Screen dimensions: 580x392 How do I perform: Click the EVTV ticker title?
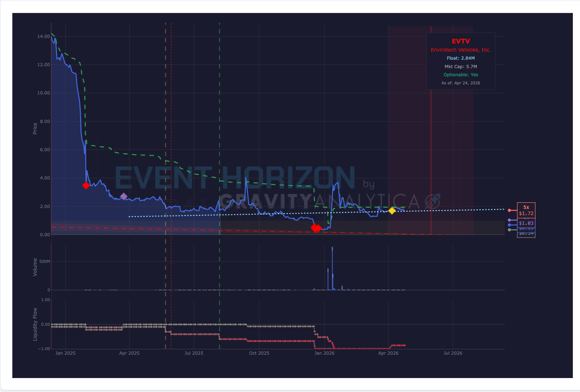461,41
